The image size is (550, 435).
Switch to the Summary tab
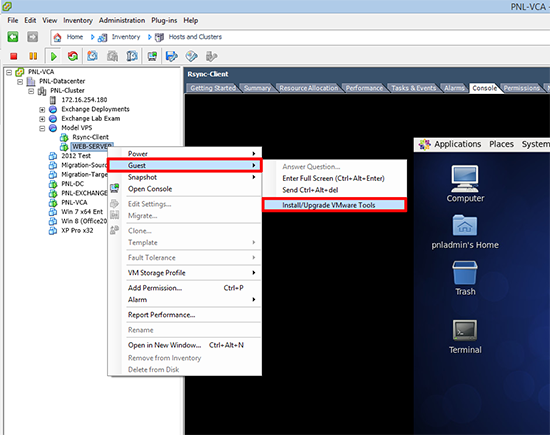point(257,88)
